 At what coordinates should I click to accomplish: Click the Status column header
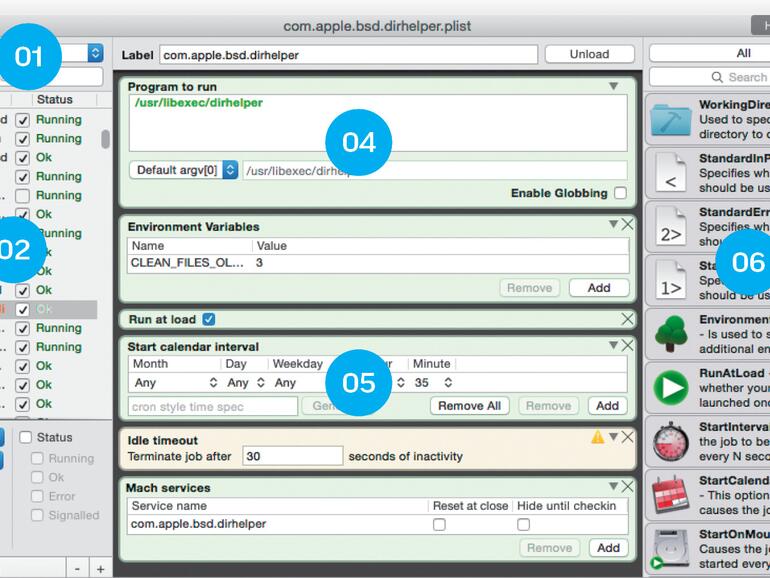(x=55, y=99)
